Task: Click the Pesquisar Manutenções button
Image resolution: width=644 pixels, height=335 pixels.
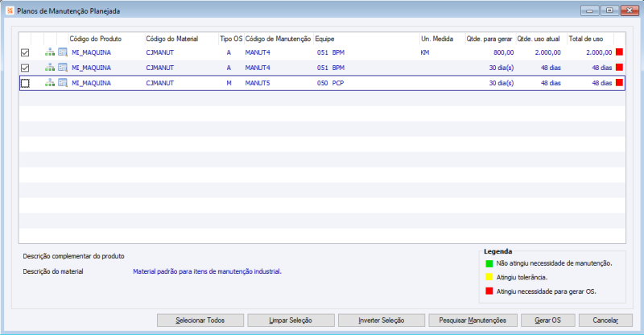Action: coord(473,321)
